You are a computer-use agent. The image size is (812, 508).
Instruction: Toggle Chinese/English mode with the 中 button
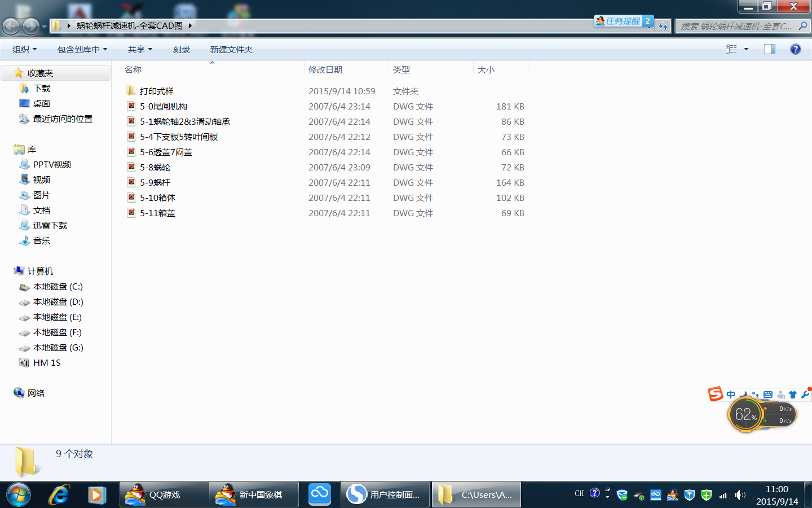coord(731,395)
